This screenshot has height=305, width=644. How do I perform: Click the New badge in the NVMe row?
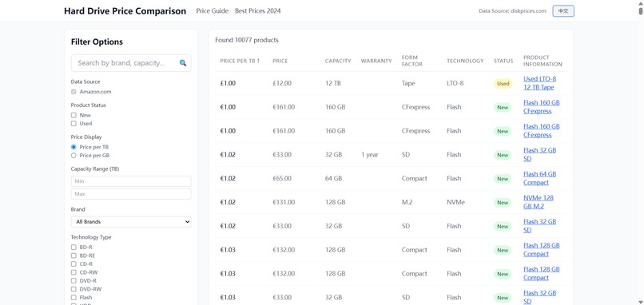click(x=503, y=202)
